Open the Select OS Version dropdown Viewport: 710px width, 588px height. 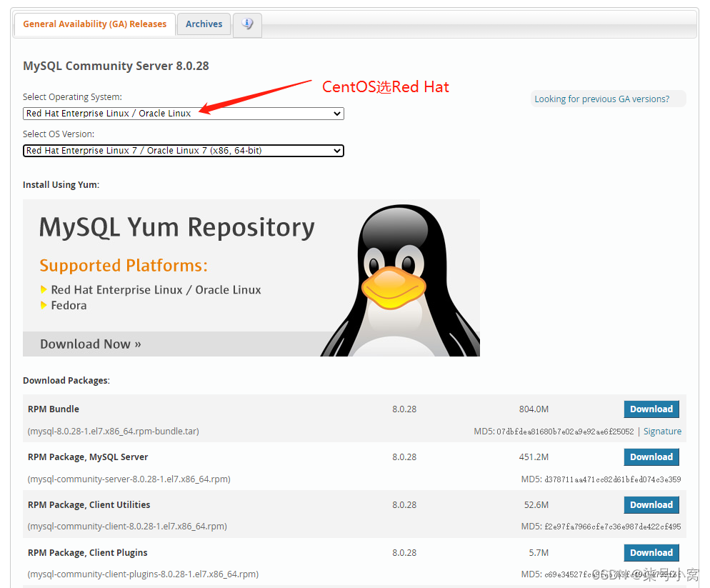point(183,151)
